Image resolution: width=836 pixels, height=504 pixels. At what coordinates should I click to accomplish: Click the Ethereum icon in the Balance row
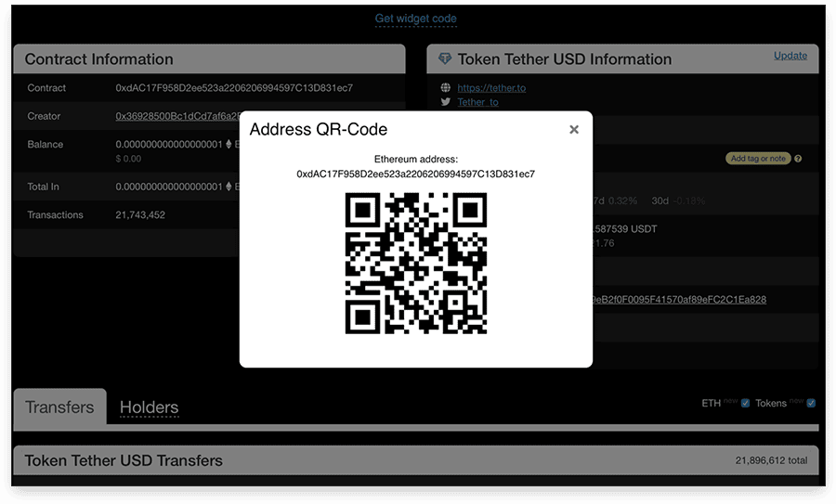[x=229, y=144]
